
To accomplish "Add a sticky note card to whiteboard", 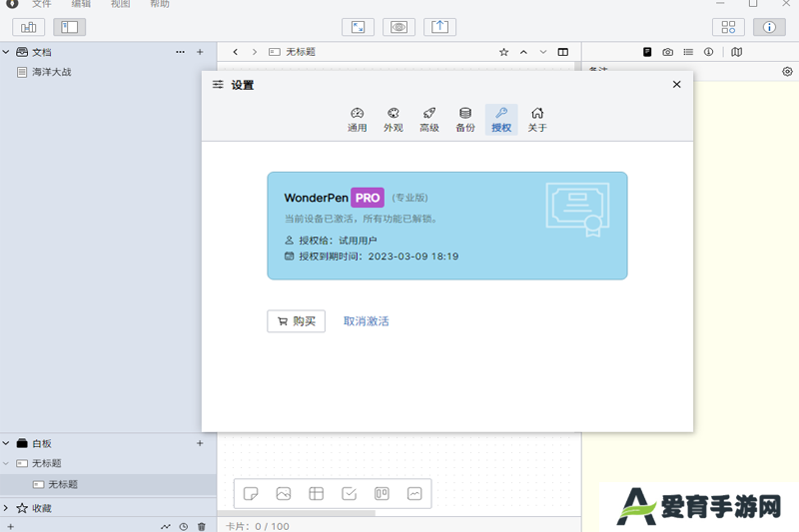I will [x=251, y=493].
